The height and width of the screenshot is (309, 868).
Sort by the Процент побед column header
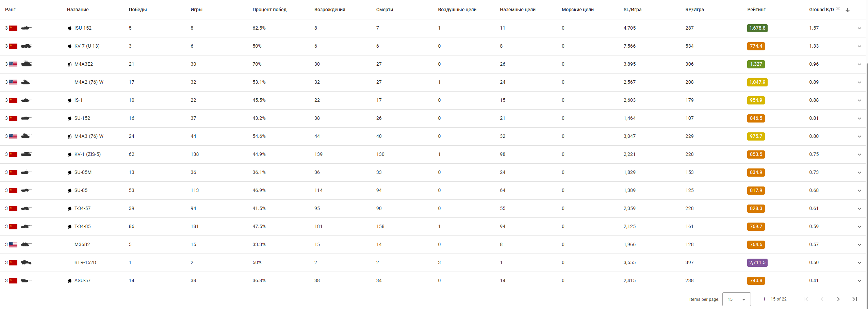coord(269,10)
